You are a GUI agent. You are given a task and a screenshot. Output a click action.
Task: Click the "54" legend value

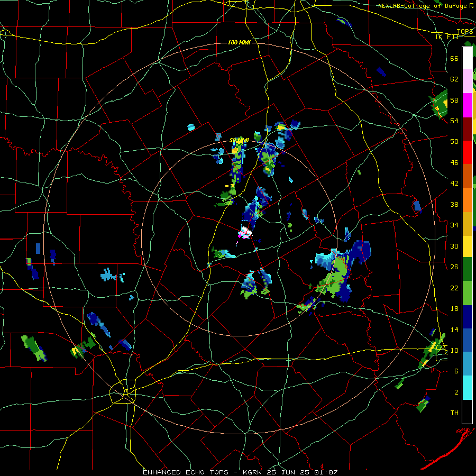[x=454, y=121]
